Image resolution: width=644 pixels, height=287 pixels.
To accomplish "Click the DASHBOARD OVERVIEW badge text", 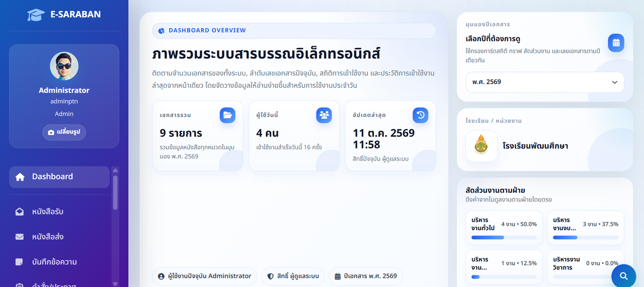I will tap(207, 31).
